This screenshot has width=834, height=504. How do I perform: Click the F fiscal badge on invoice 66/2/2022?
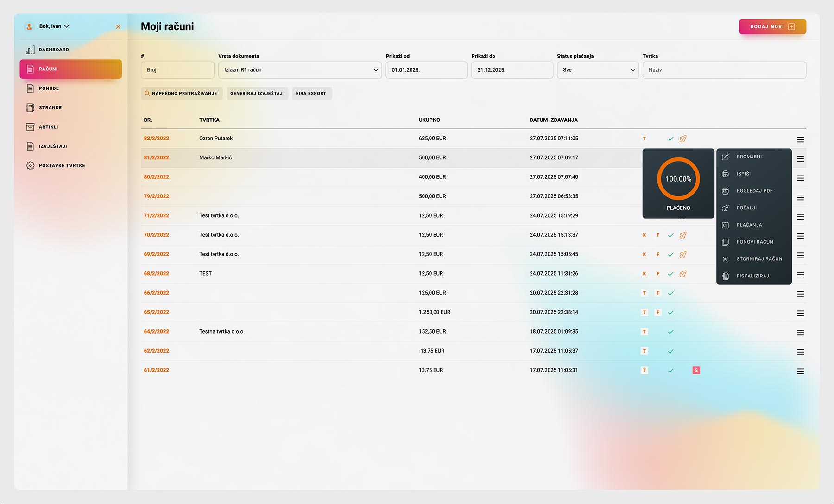(x=658, y=293)
